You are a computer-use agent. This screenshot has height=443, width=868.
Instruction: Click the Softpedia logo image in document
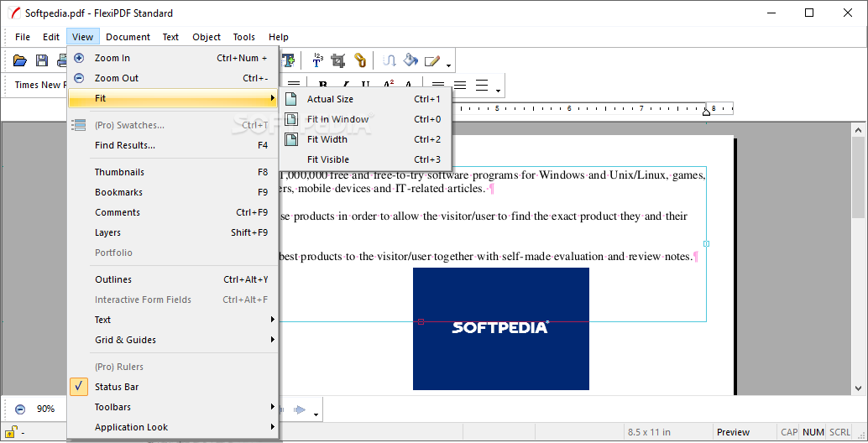[501, 329]
